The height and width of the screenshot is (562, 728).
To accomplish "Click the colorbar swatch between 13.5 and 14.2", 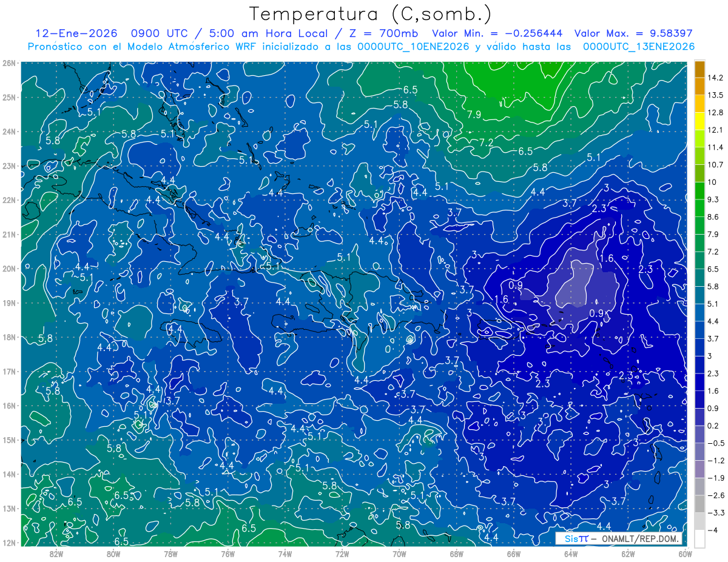I will 699,87.
